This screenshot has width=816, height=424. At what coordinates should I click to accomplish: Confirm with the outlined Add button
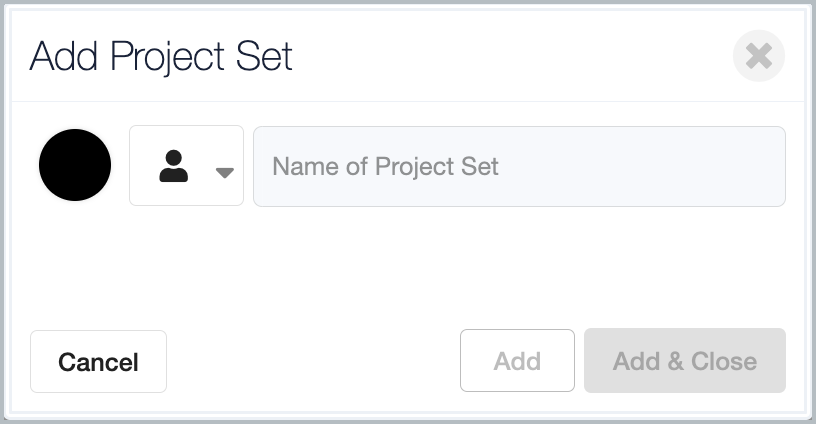tap(517, 361)
